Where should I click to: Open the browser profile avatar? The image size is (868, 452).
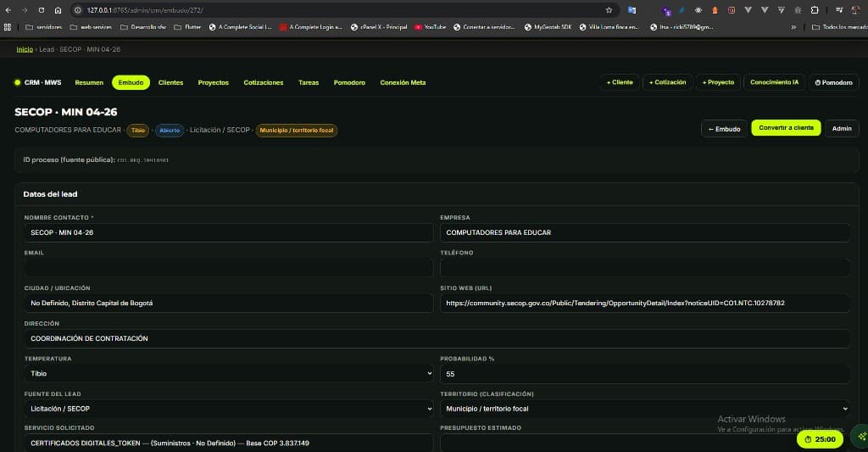click(856, 10)
